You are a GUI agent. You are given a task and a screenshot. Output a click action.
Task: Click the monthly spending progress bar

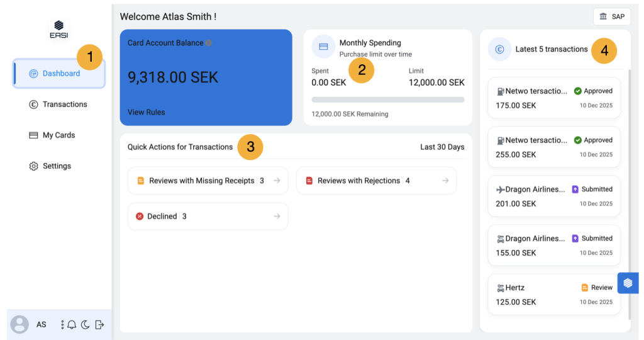coord(387,99)
